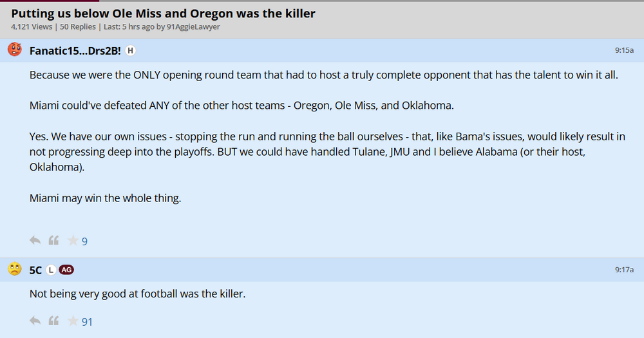Screen dimensions: 644x338
Task: Click the H badge beside Fanatic15...Drs2B!
Action: coord(129,50)
